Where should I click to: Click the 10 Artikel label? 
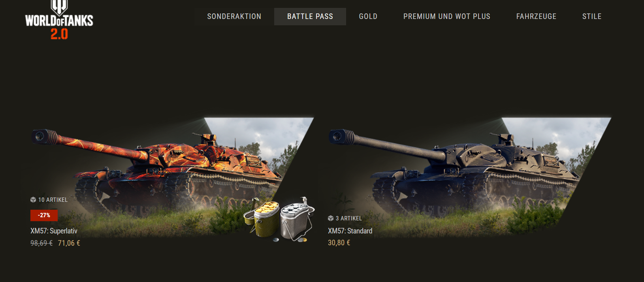[x=53, y=200]
